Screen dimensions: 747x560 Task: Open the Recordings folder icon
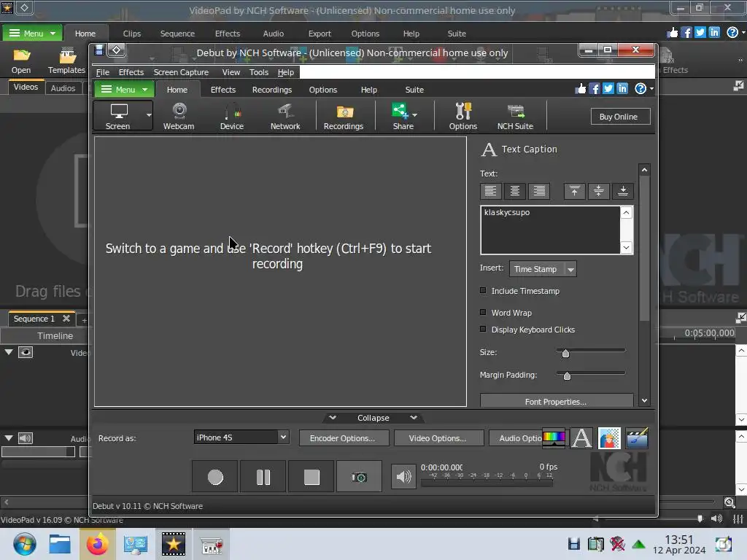(x=344, y=116)
